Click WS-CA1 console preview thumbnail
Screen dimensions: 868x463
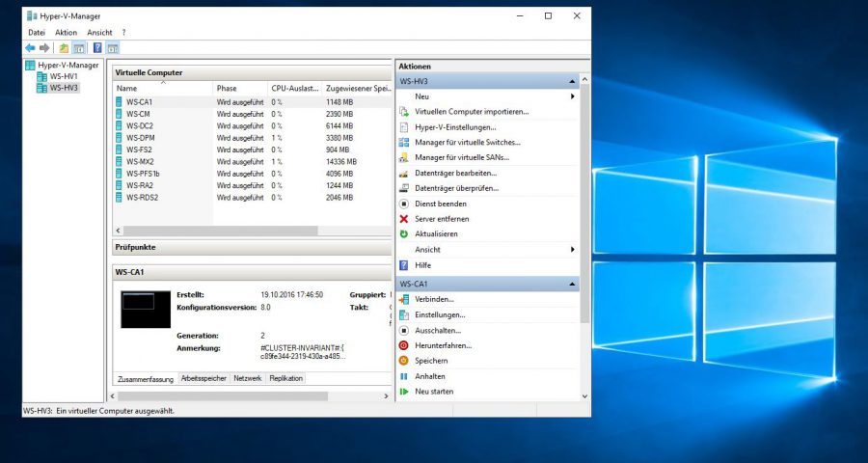146,310
